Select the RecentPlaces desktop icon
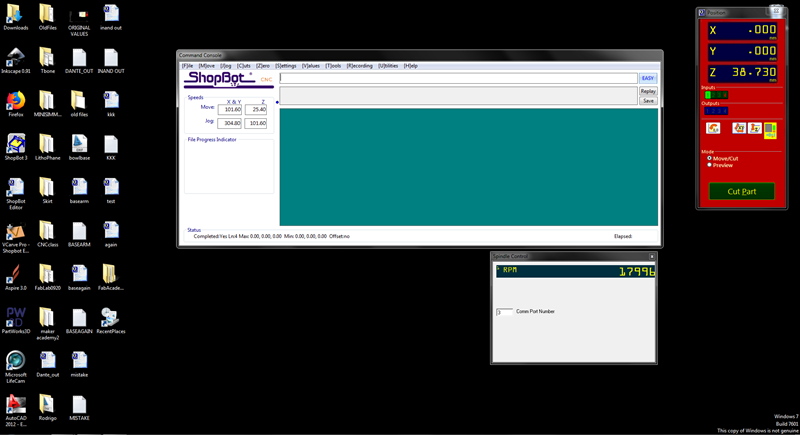The image size is (800, 435). click(111, 321)
